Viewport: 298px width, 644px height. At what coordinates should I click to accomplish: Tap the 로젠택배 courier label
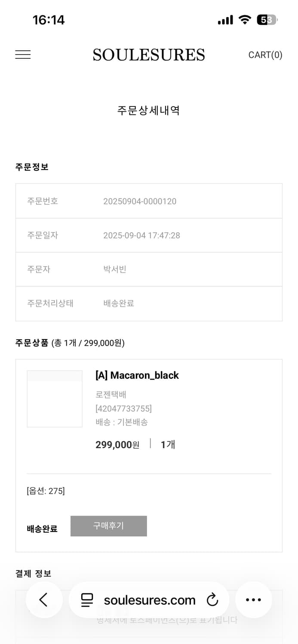tap(111, 394)
